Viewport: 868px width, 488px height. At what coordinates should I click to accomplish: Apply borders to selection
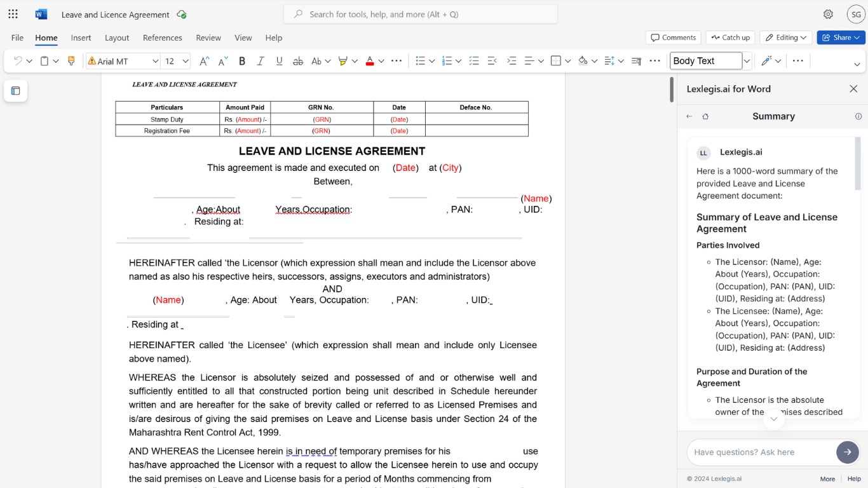click(x=556, y=61)
